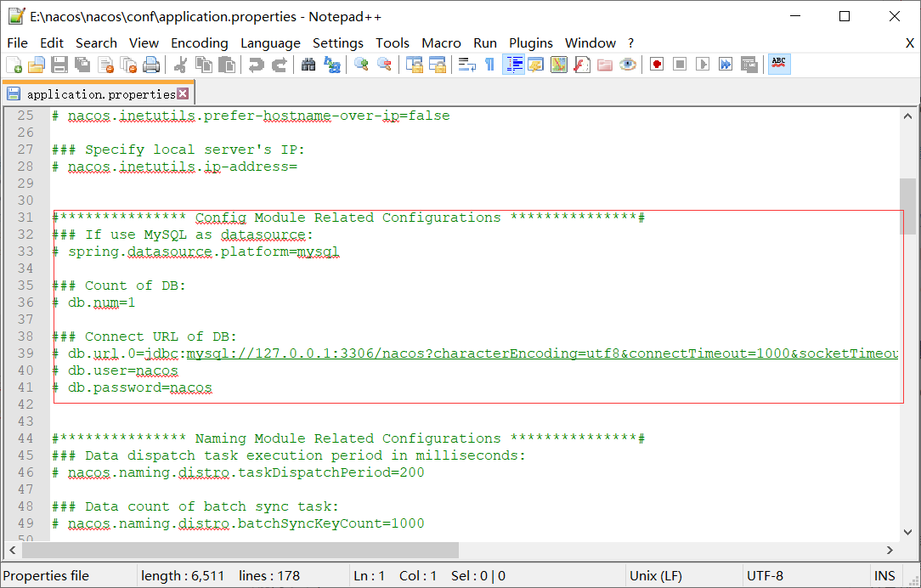This screenshot has width=921, height=588.
Task: Open the ? help menu
Action: 630,42
